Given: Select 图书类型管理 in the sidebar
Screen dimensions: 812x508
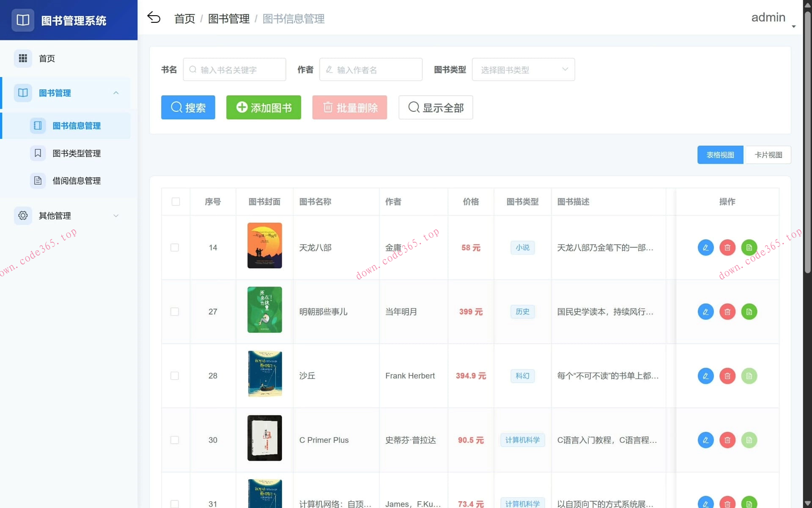Looking at the screenshot, I should click(x=76, y=153).
